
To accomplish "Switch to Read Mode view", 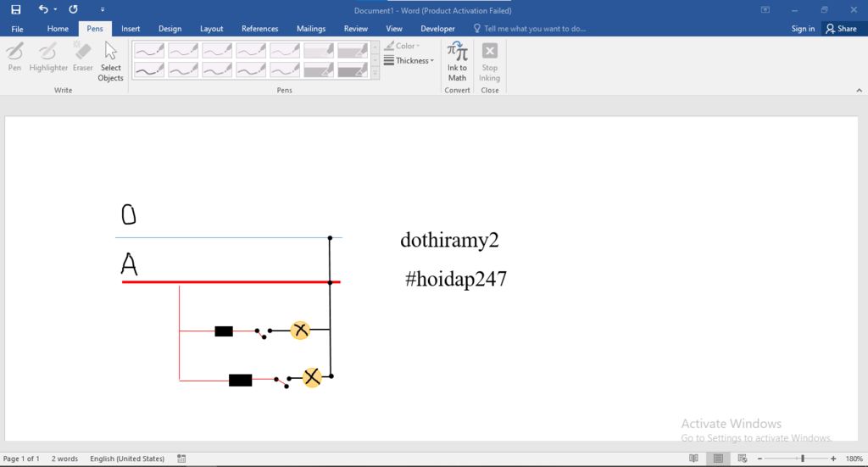I will tap(693, 459).
